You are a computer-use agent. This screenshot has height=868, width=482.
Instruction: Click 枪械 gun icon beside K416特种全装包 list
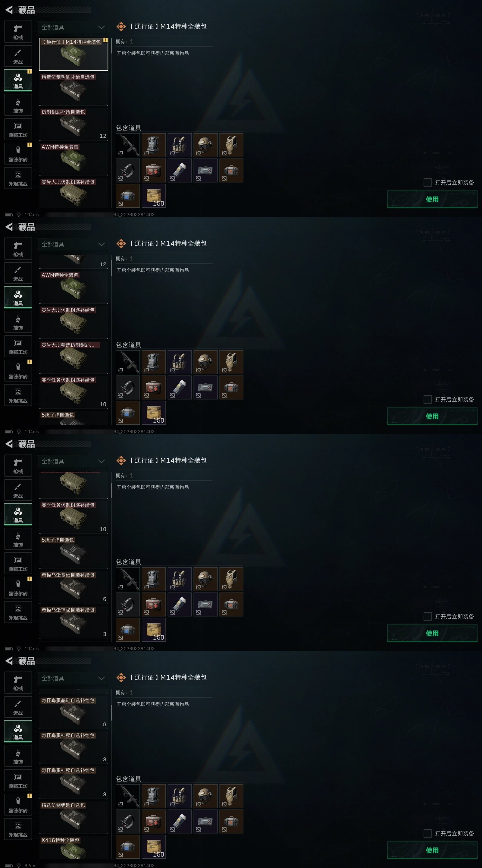[x=18, y=683]
